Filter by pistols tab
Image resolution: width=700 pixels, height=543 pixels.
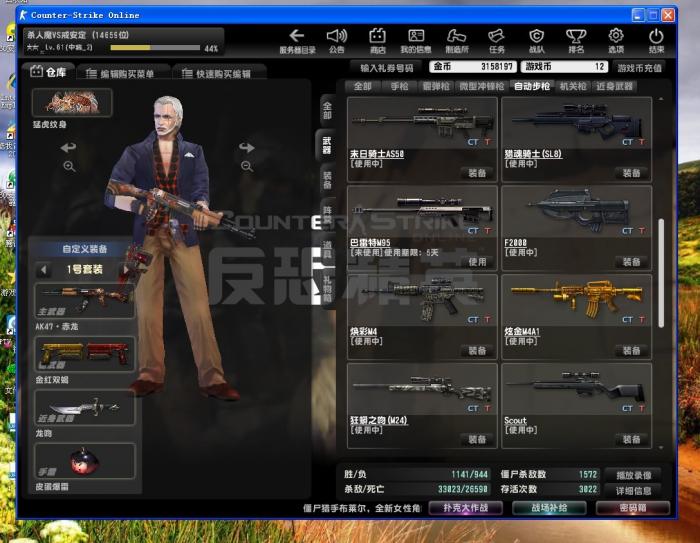click(x=400, y=87)
